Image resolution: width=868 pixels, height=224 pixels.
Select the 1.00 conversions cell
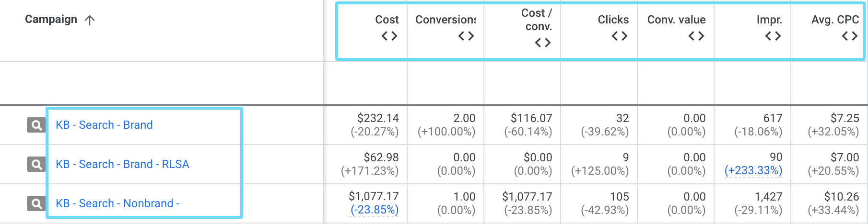point(464,197)
